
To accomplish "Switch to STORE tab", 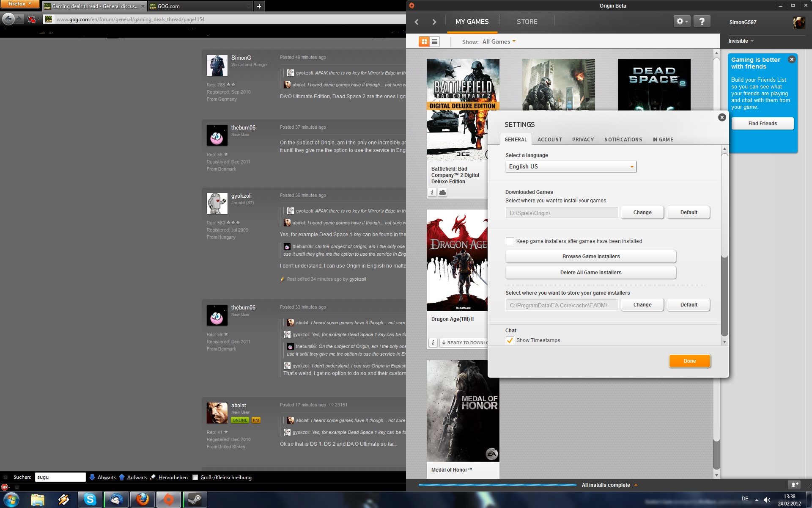I will tap(527, 22).
